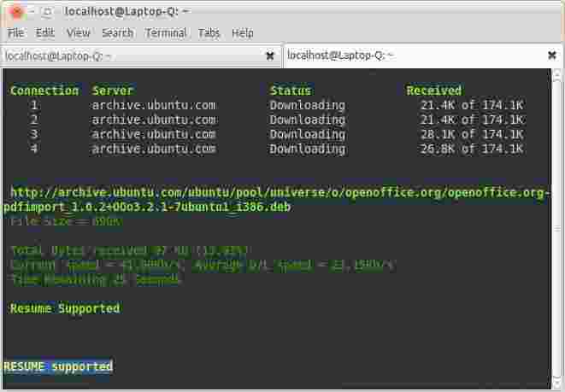Image resolution: width=565 pixels, height=392 pixels.
Task: Click '28.1K of 174.1K' received value
Action: pos(472,134)
